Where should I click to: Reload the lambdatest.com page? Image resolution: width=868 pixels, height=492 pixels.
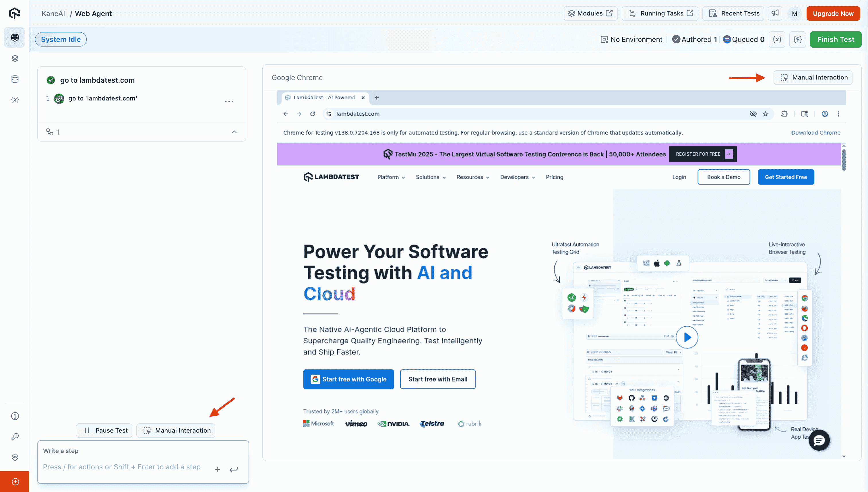[x=313, y=114]
